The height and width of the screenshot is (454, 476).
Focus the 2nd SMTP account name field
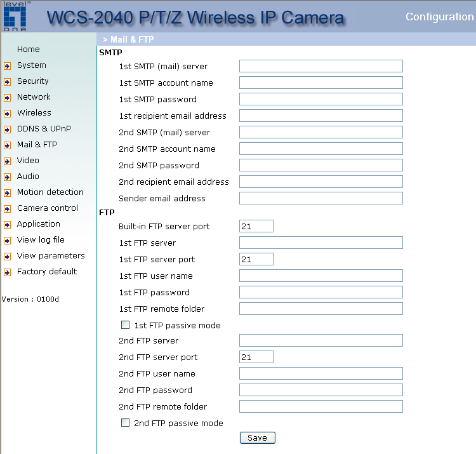coord(321,149)
